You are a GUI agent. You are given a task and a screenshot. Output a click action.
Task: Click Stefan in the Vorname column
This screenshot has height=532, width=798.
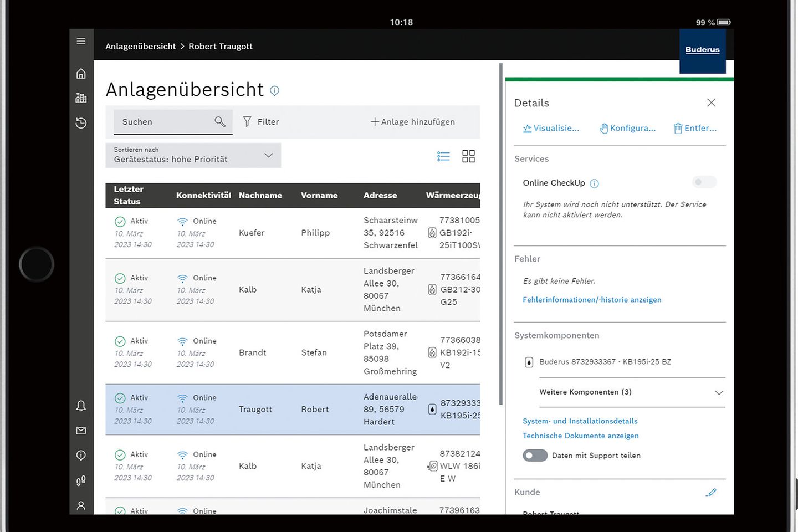tap(314, 352)
